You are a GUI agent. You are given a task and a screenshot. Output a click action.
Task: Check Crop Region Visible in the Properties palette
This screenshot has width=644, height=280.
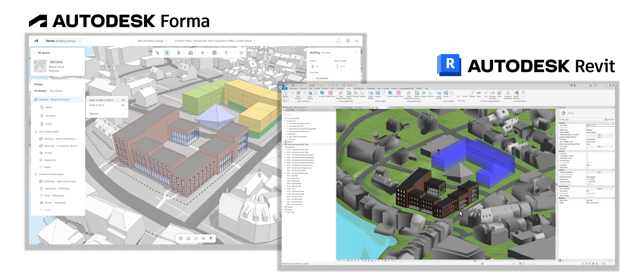pos(587,156)
